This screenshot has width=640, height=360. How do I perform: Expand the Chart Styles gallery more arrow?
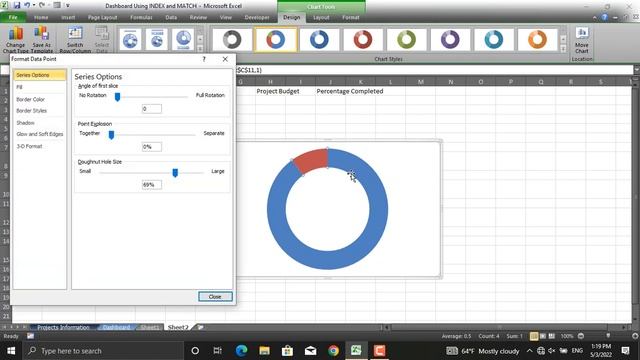click(x=563, y=49)
